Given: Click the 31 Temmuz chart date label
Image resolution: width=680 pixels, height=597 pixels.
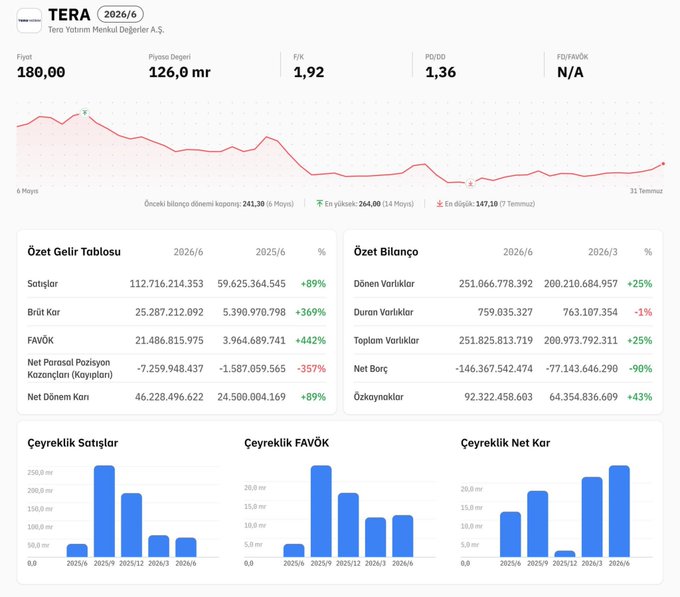Looking at the screenshot, I should (x=646, y=191).
